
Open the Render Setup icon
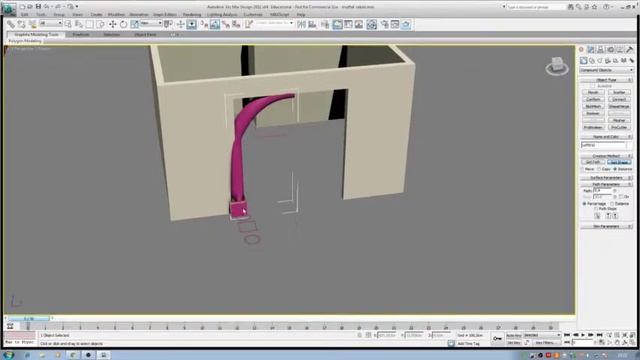(384, 24)
